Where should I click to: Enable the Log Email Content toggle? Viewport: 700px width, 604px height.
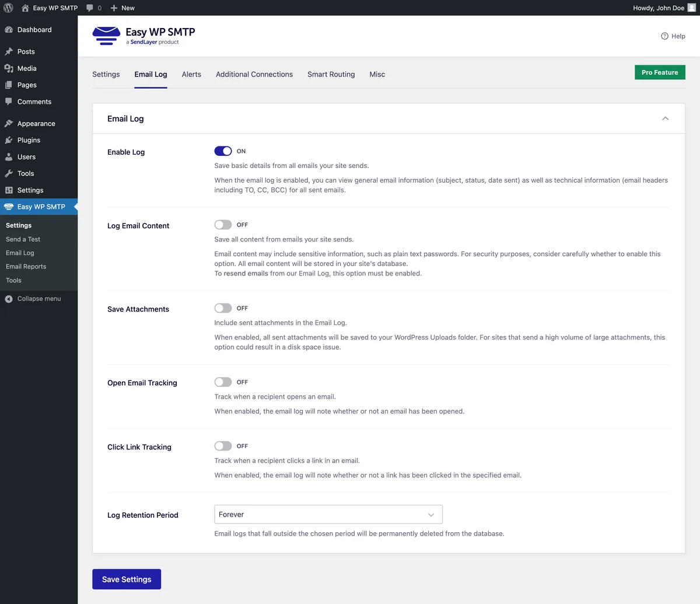tap(223, 225)
